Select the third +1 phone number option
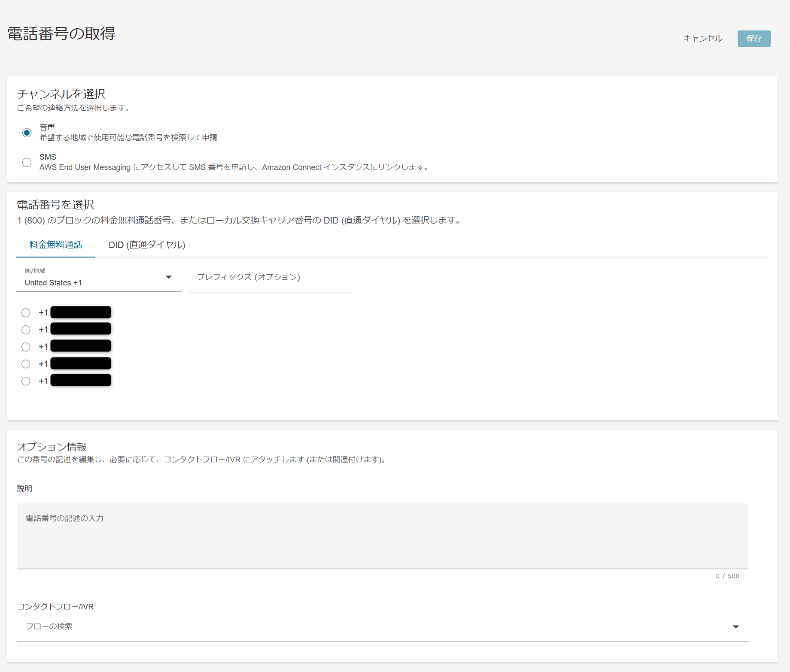This screenshot has width=790, height=672. pyautogui.click(x=26, y=347)
